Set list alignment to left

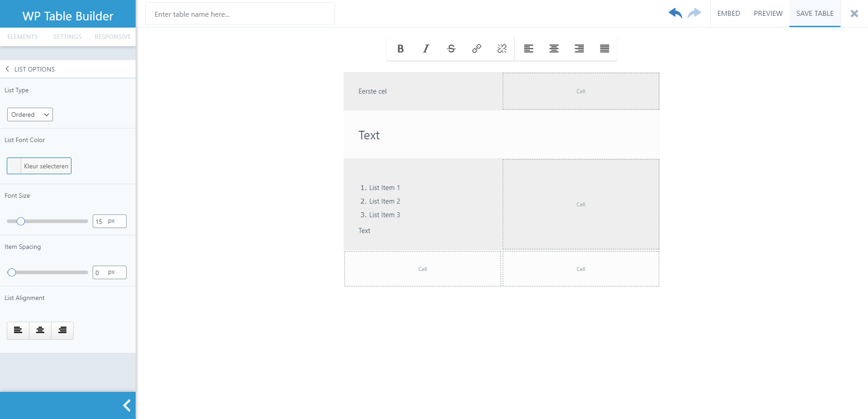tap(18, 330)
